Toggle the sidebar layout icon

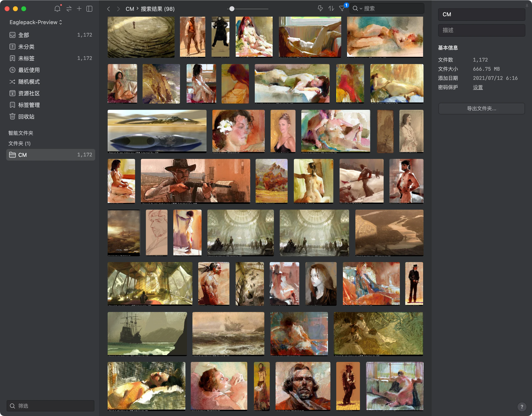point(89,9)
